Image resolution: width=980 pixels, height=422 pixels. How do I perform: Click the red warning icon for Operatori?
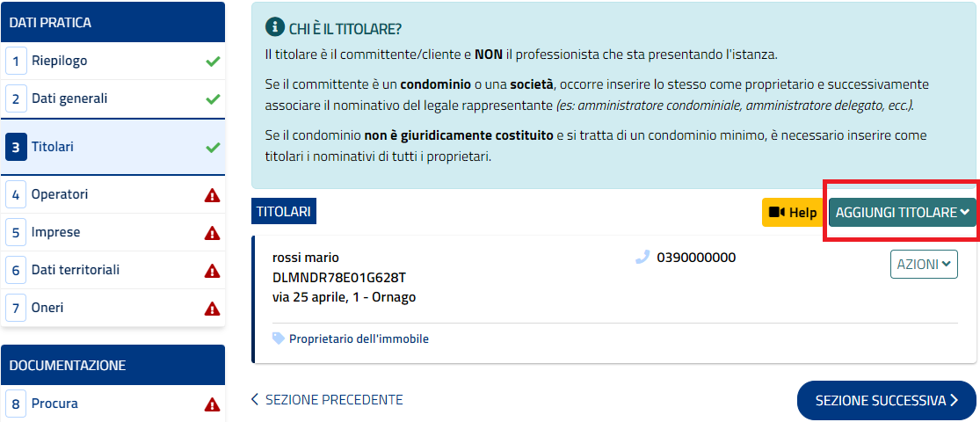(212, 195)
